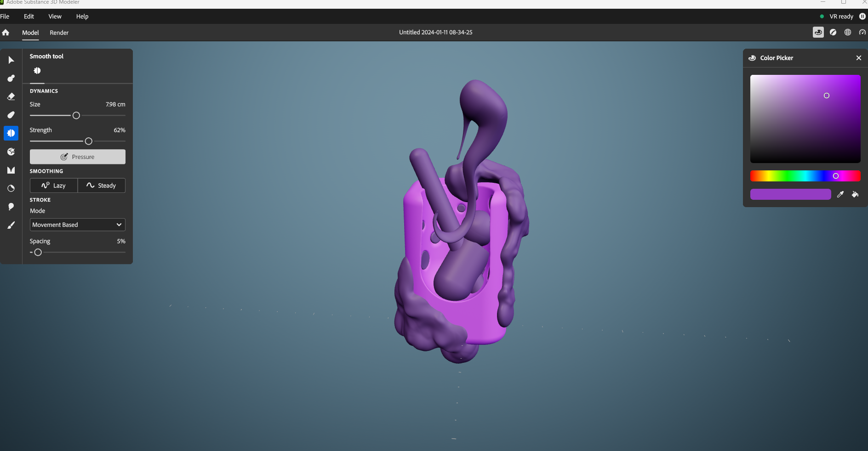The image size is (868, 451).
Task: Toggle the Color Picker palette button
Action: click(818, 32)
